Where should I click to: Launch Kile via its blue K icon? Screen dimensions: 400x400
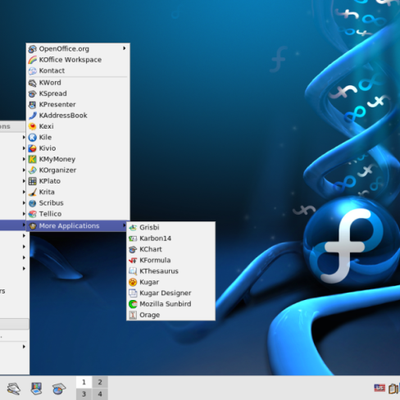[32, 138]
